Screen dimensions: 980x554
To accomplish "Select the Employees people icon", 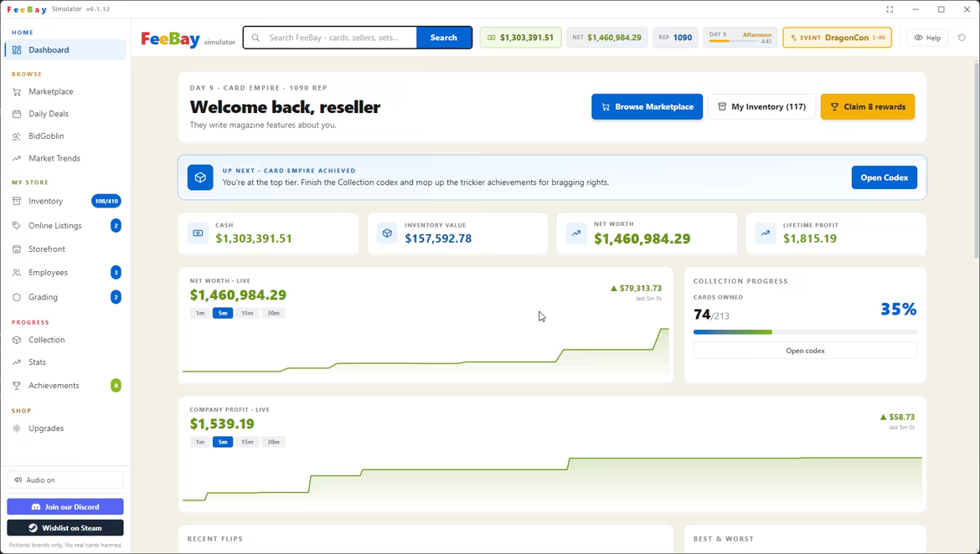I will point(17,273).
